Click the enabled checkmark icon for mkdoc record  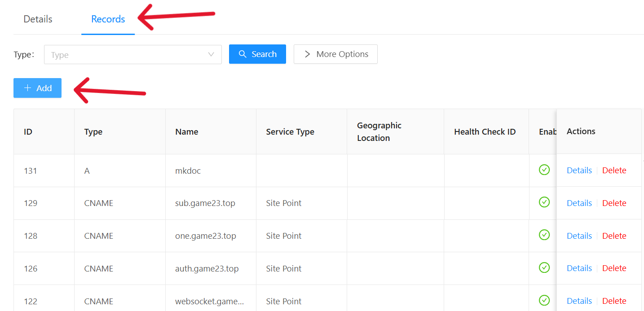544,170
